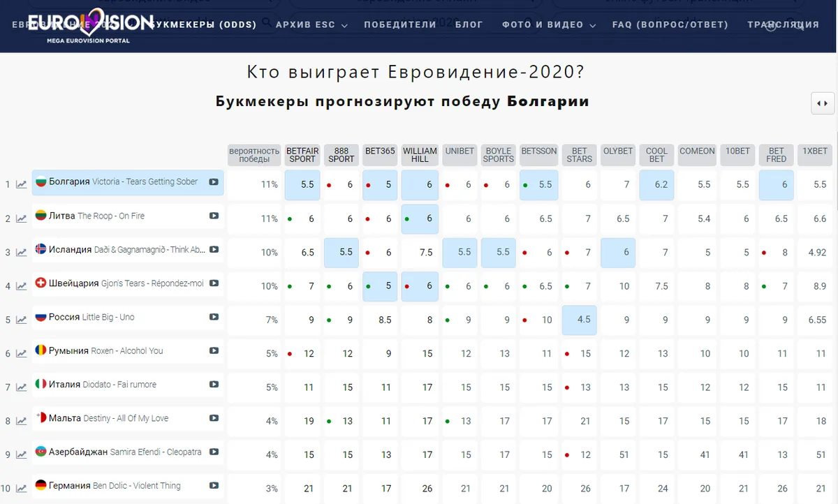Screen dimensions: 838x504
Task: Open the odds trend chart for Россия
Action: pyautogui.click(x=22, y=320)
